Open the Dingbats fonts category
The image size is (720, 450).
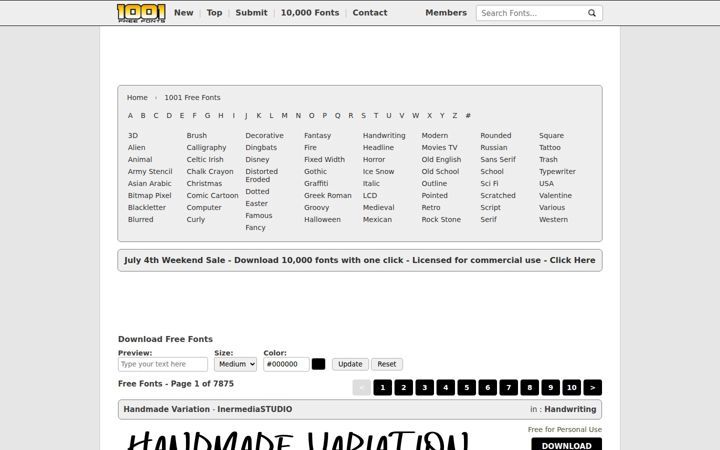261,147
